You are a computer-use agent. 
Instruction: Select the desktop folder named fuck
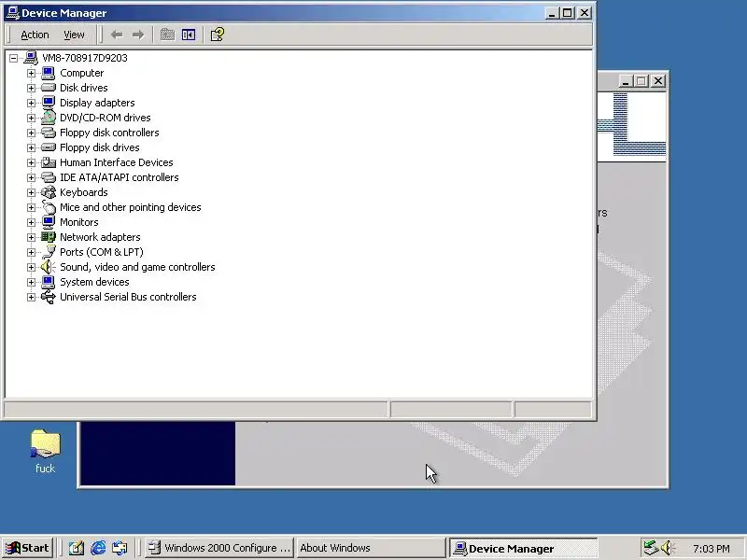[45, 452]
